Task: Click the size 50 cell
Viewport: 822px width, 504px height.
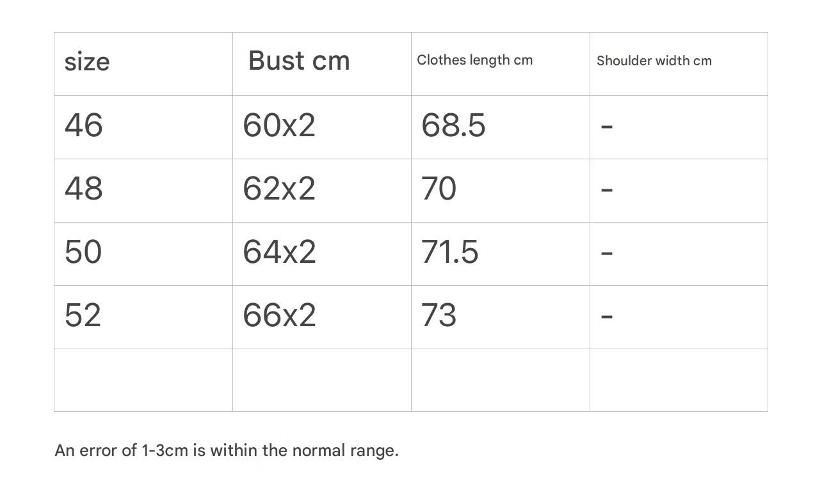Action: (x=83, y=252)
